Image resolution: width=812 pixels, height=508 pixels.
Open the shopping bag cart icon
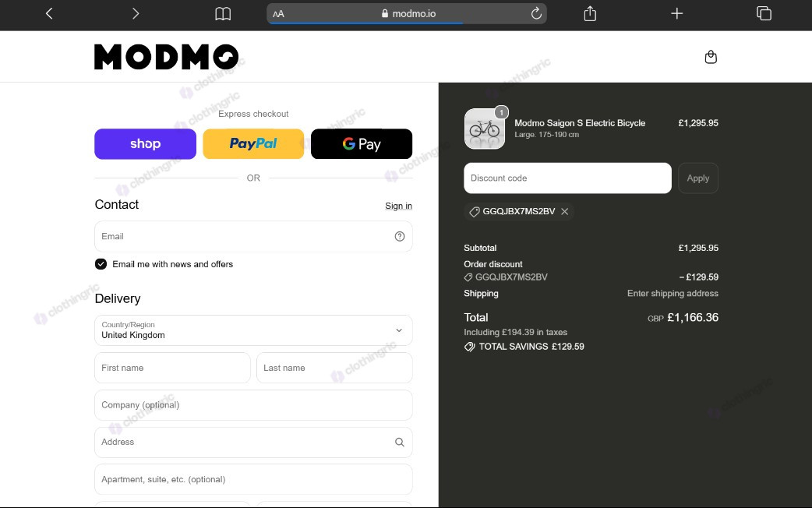point(711,56)
